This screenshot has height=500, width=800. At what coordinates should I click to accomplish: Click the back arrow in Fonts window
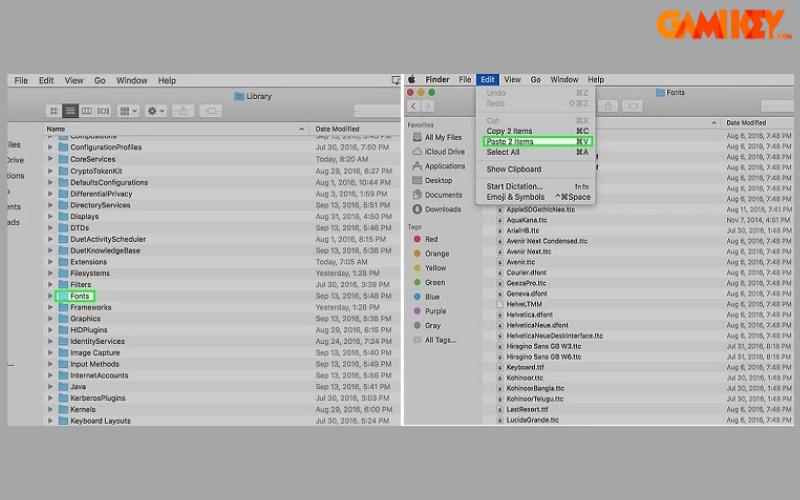point(414,106)
